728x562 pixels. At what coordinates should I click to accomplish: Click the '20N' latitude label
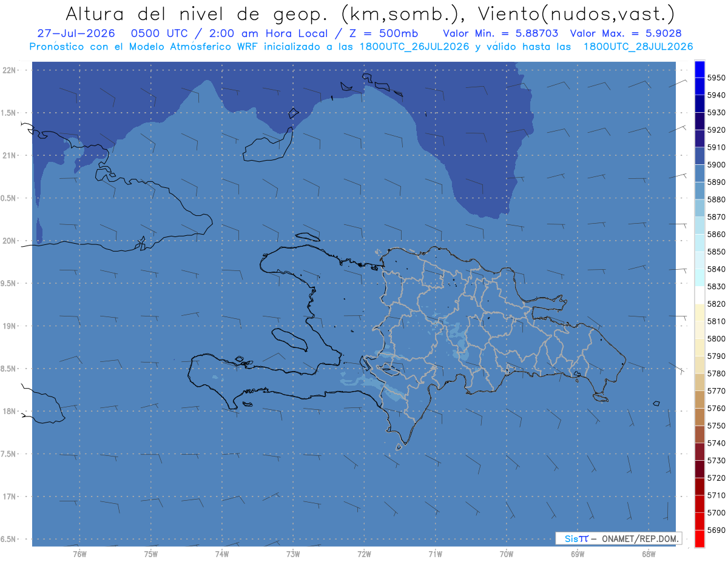coord(9,241)
